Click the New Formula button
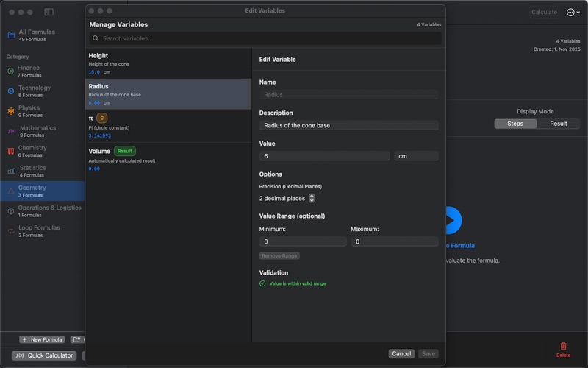 pyautogui.click(x=42, y=339)
